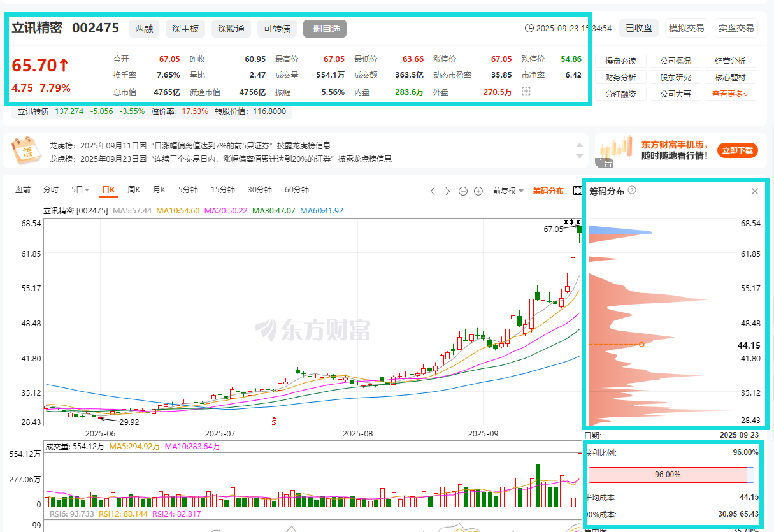
Task: Zoom in the K-line chart
Action: click(x=478, y=191)
